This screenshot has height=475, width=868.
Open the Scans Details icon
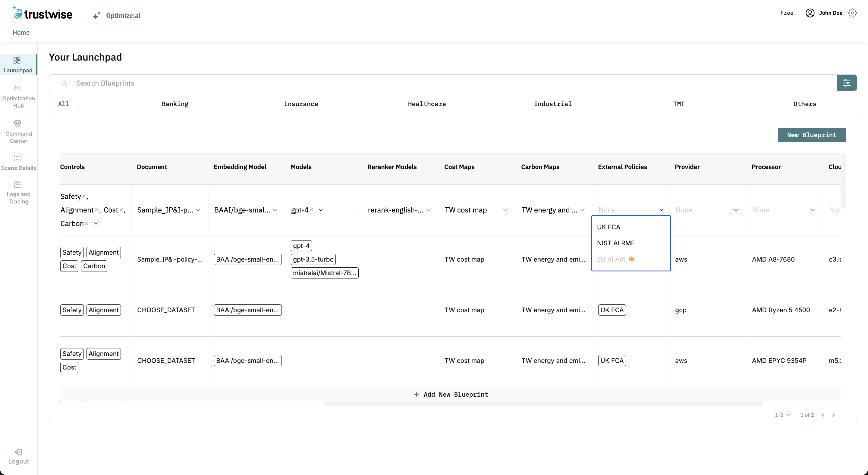coord(17,158)
